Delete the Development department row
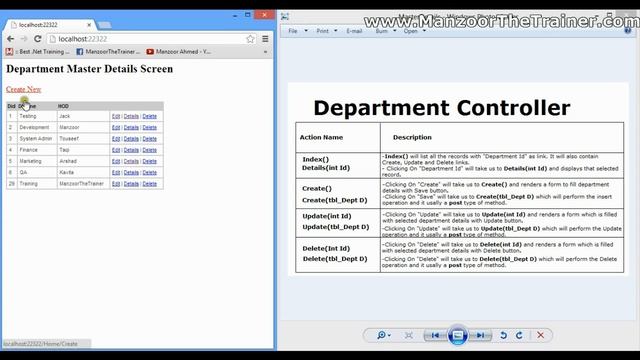640x360 pixels. [149, 127]
